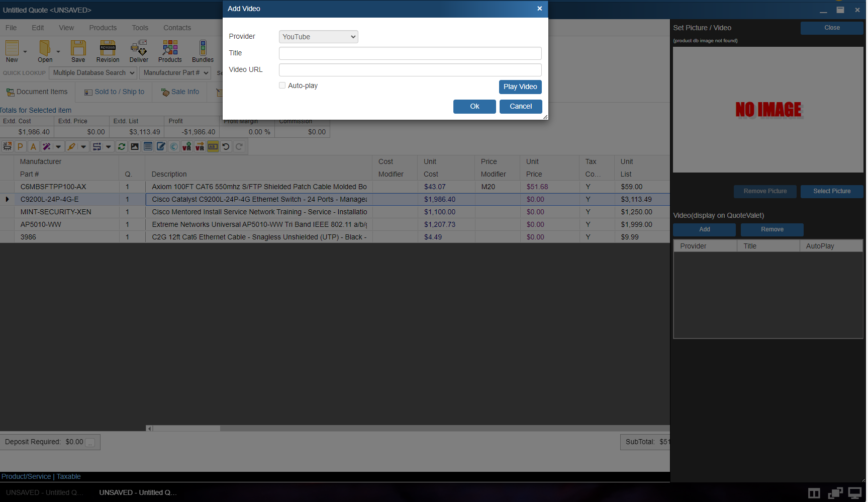Screen dimensions: 868x502
Task: Click the leftmost row-insert icon in grid toolbar
Action: (x=7, y=146)
